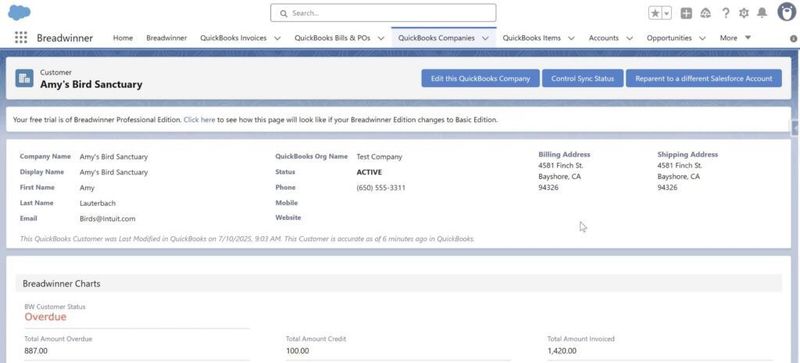800x363 pixels.
Task: Click the Amy's Bird Sanctuary record title
Action: click(91, 85)
